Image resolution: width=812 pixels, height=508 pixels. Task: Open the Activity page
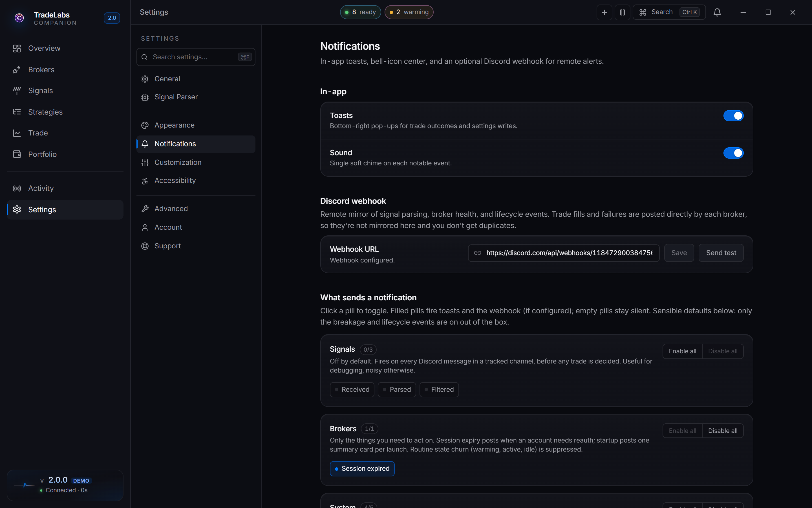point(65,189)
